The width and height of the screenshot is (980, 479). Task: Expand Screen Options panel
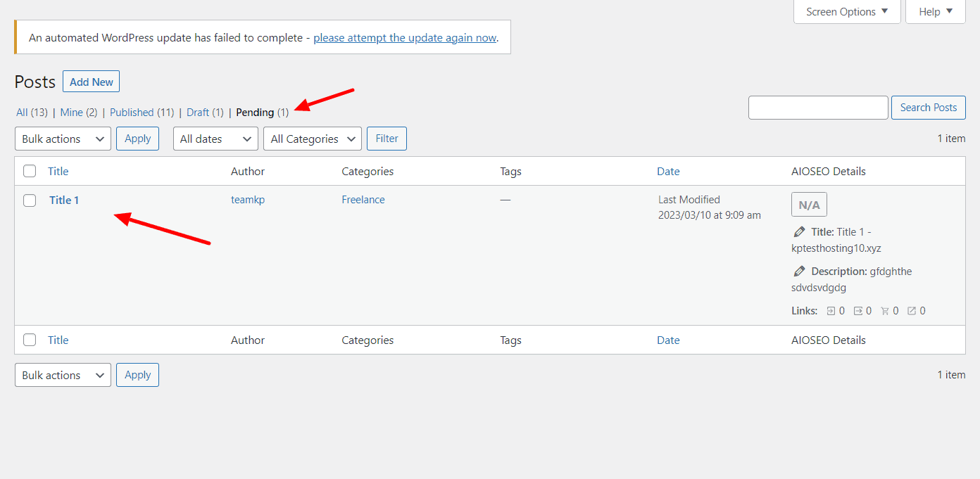pos(847,11)
